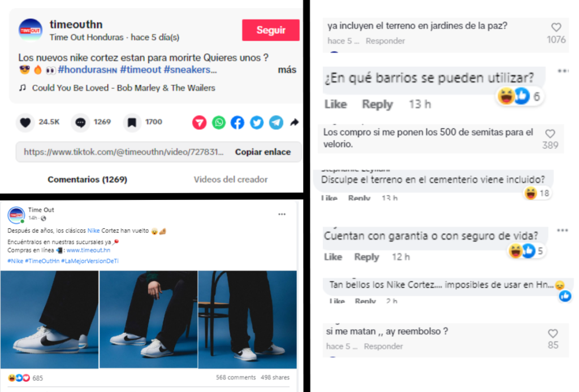Viewport: 579px width, 392px height.
Task: Expand caption by clicking 'más'
Action: (x=287, y=69)
